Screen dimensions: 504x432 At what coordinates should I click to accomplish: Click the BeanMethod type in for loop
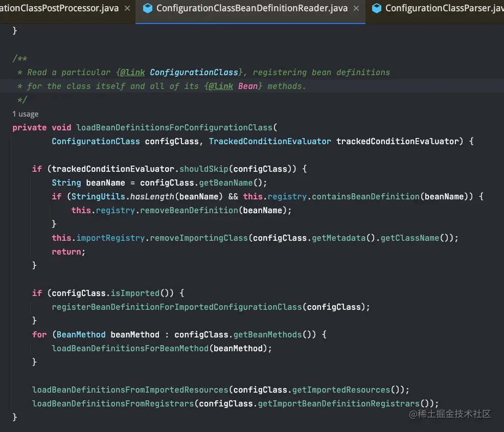[x=81, y=335]
